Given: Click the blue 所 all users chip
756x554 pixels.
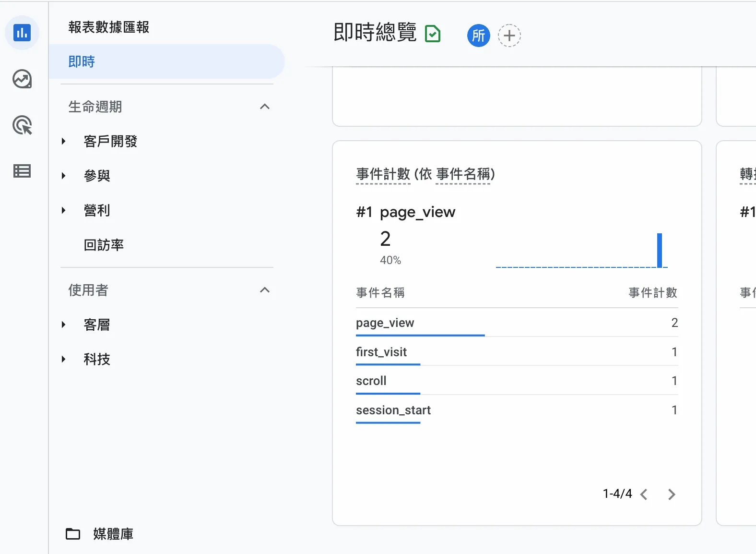Looking at the screenshot, I should tap(478, 36).
